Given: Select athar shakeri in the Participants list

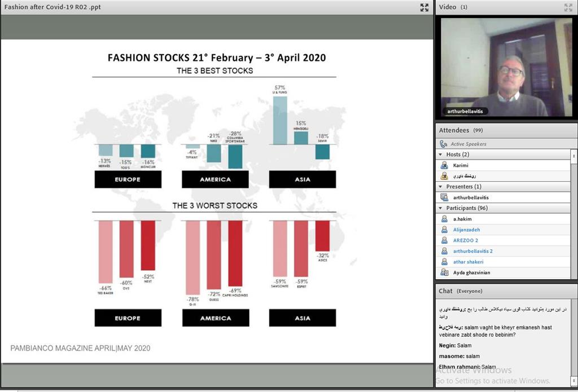Looking at the screenshot, I should (x=503, y=262).
